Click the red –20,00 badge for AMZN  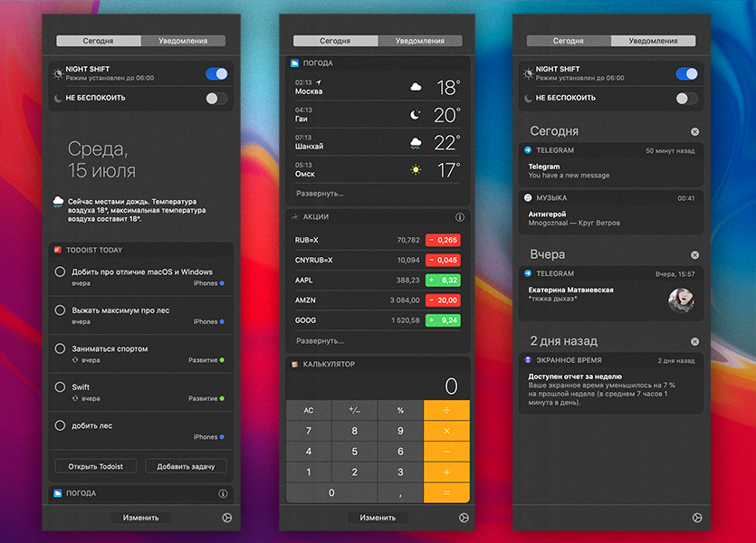point(443,300)
